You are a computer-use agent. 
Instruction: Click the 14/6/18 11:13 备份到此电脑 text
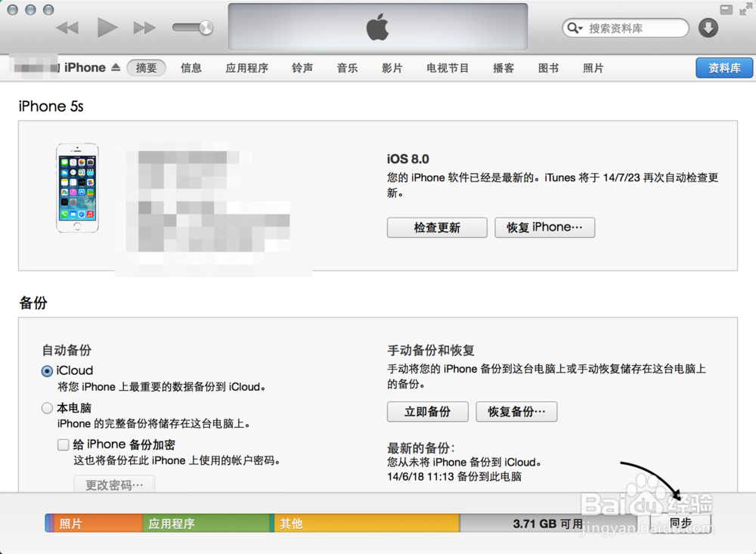click(454, 477)
